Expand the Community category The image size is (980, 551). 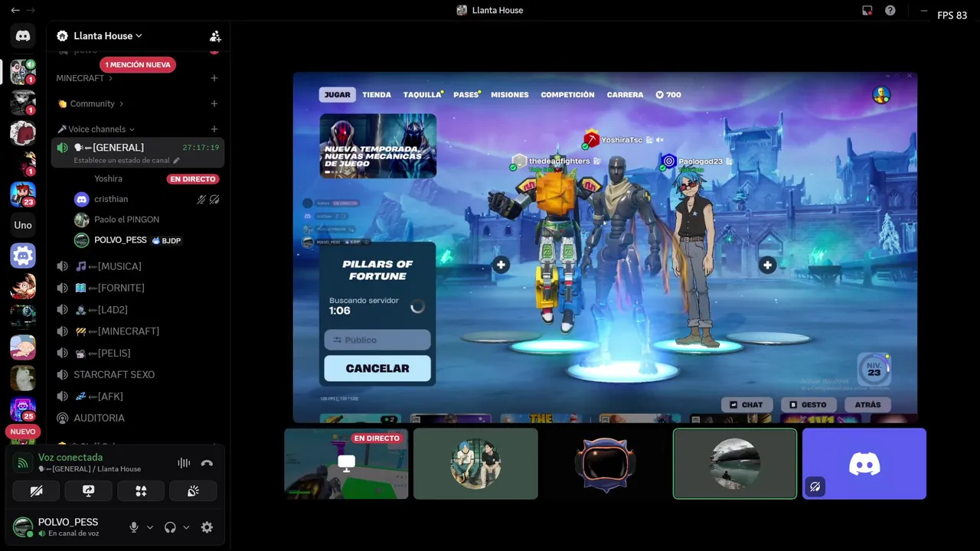pos(90,103)
